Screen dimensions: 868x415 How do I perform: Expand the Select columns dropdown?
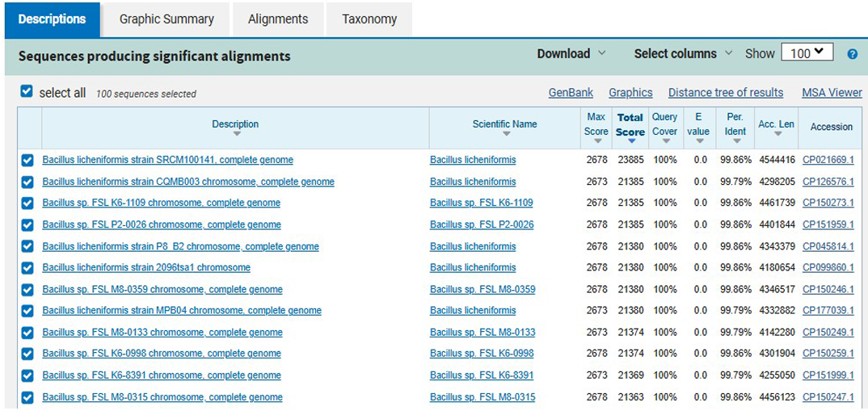coord(683,54)
